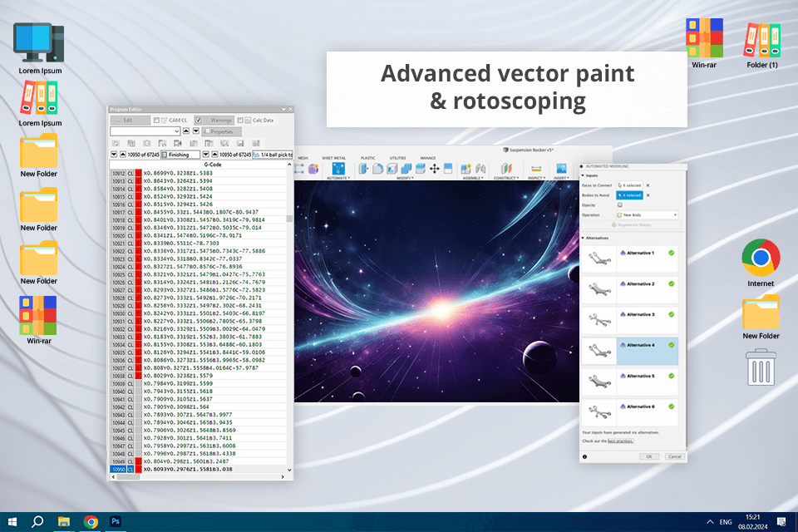Viewport: 798px width, 532px height.
Task: Click the horizontal scrollbar thumb in Program Editor
Action: (x=128, y=477)
